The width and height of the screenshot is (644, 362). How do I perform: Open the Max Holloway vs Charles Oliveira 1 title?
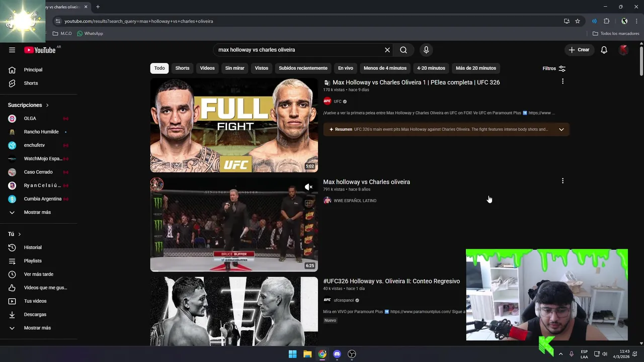pyautogui.click(x=416, y=82)
